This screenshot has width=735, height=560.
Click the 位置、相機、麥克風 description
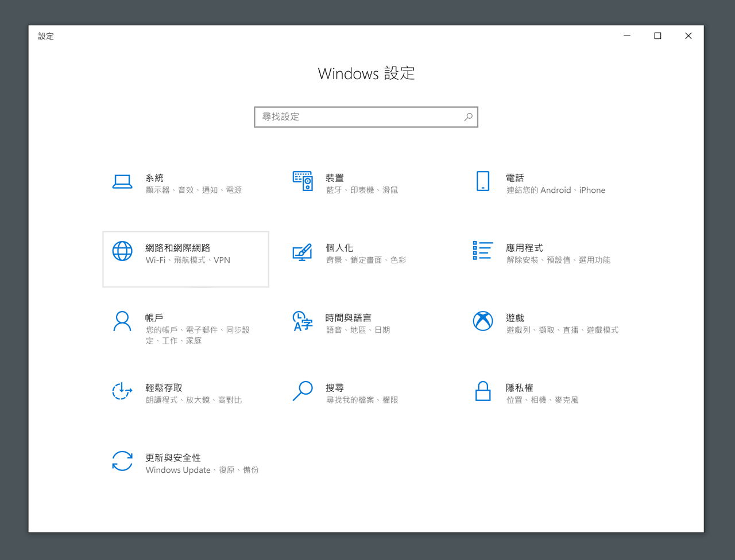pos(542,400)
